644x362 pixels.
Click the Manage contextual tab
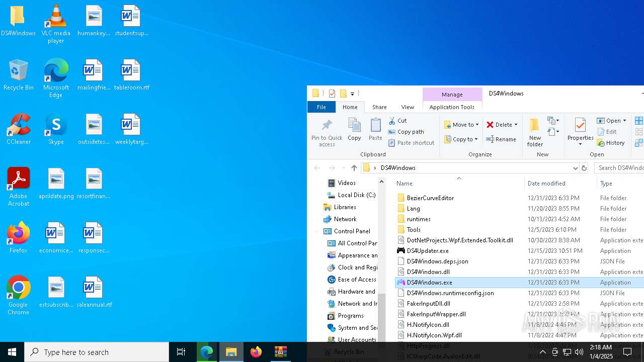(452, 95)
